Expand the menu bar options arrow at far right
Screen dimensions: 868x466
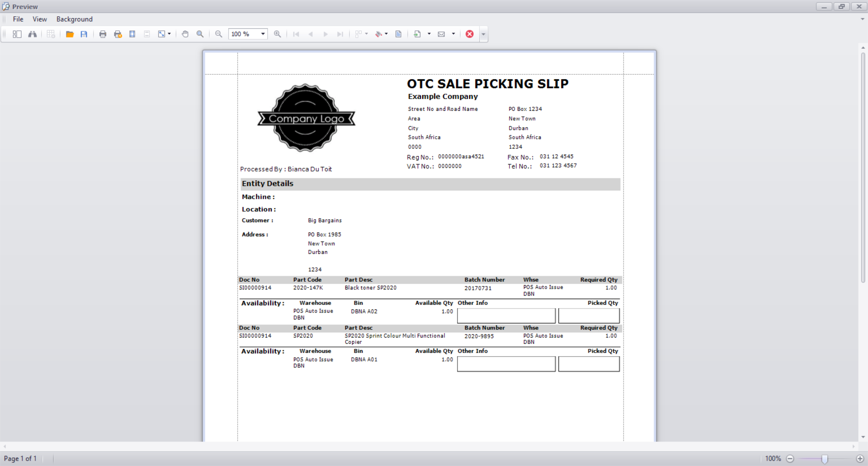(863, 19)
